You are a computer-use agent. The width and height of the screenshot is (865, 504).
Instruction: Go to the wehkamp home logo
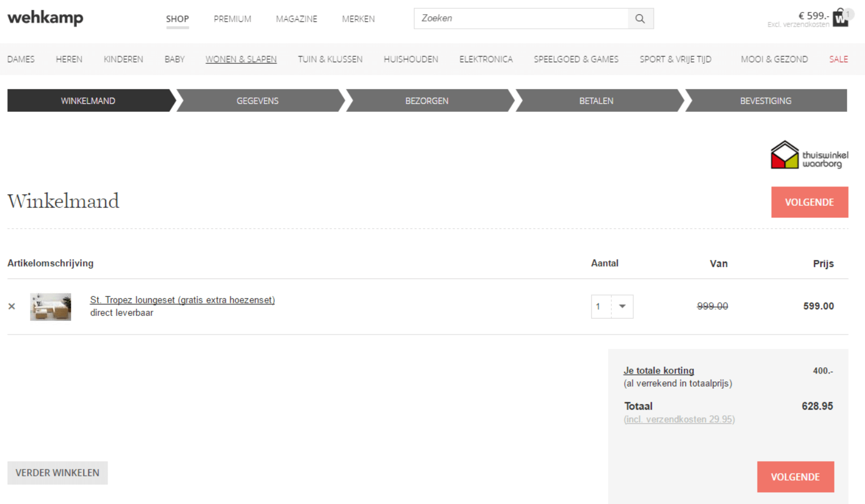tap(45, 18)
